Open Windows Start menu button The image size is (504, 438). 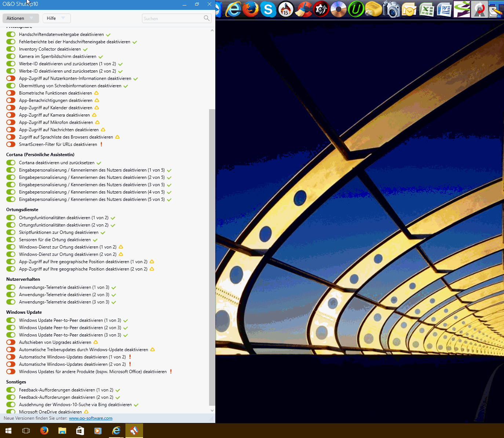[x=8, y=431]
